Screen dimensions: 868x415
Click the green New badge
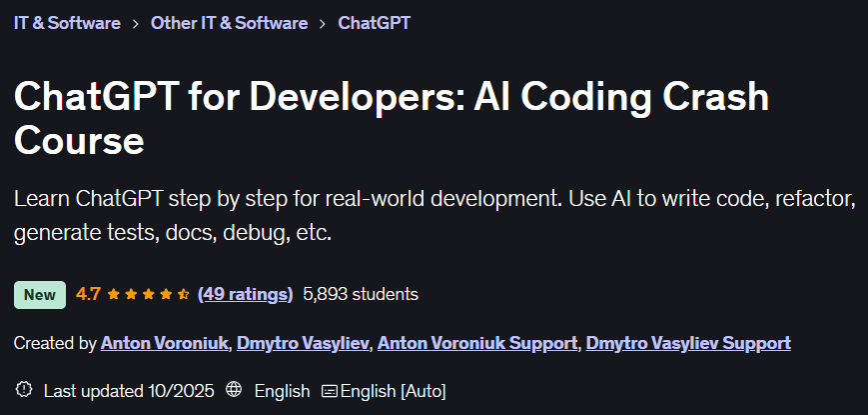pyautogui.click(x=40, y=295)
